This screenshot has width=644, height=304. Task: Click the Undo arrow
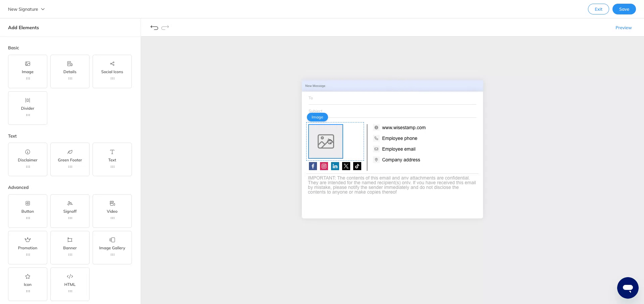coord(154,28)
